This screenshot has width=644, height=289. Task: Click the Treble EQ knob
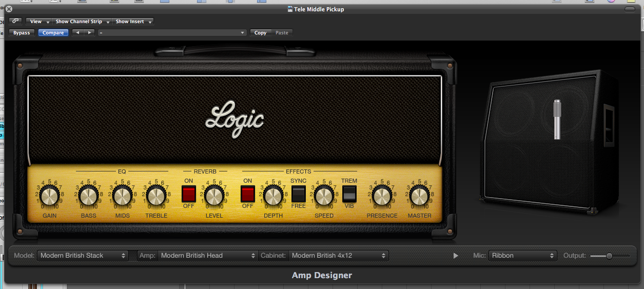(156, 196)
